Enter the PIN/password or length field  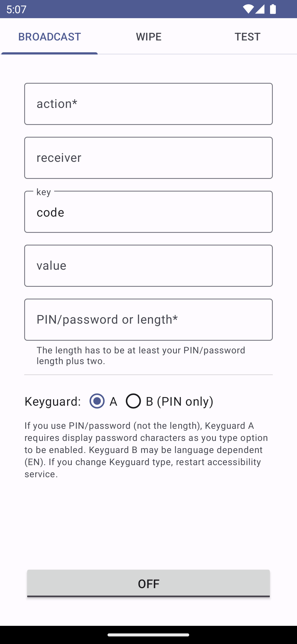[148, 320]
